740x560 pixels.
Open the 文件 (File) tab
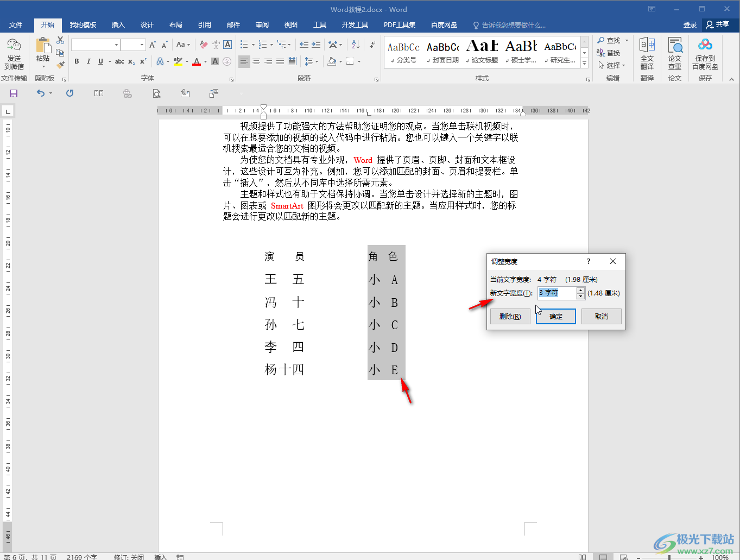[16, 25]
